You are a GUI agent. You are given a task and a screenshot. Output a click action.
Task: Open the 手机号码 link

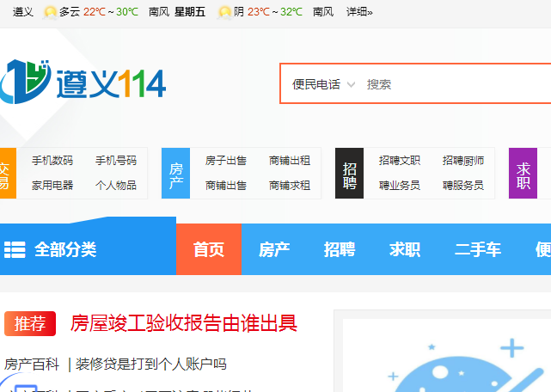pyautogui.click(x=116, y=161)
